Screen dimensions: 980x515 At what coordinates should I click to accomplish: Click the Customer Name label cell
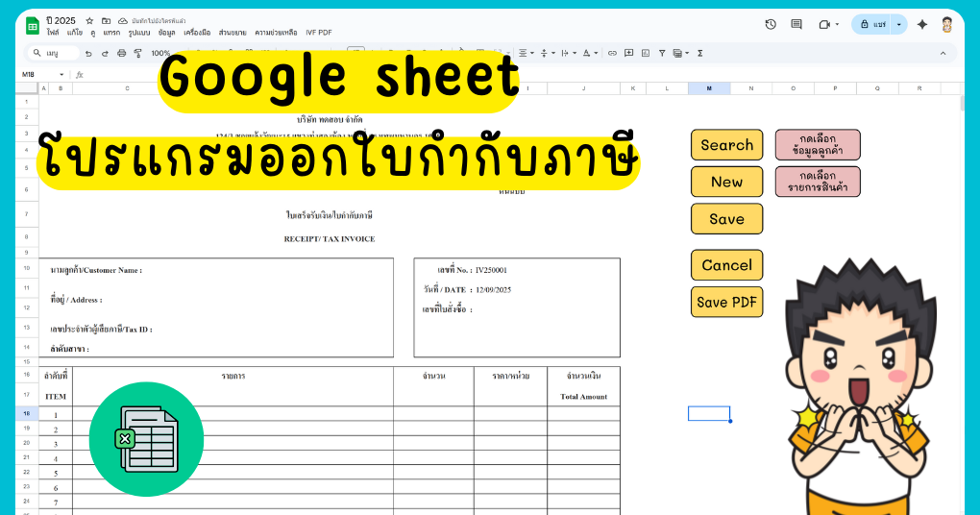(96, 270)
